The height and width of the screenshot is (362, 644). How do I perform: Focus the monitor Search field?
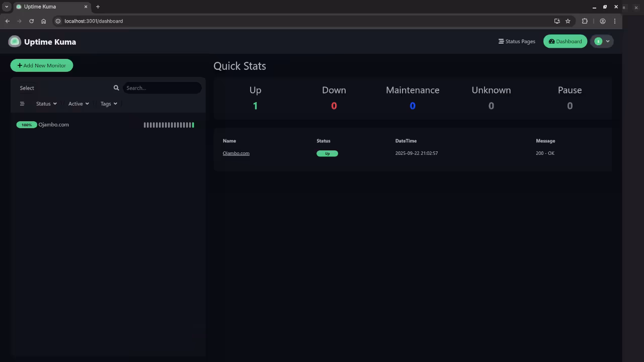tap(162, 88)
